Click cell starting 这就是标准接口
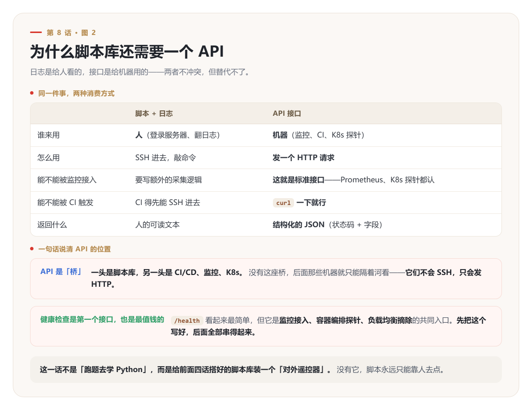 coord(354,180)
